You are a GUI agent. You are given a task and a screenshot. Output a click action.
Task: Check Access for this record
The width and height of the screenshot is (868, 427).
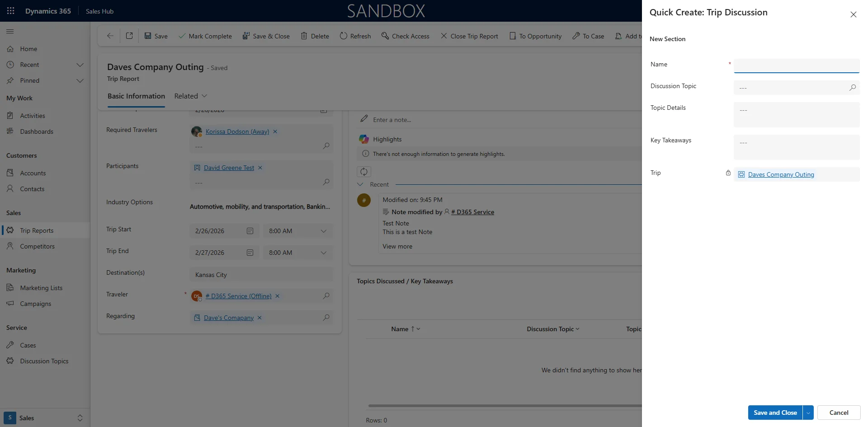tap(405, 36)
